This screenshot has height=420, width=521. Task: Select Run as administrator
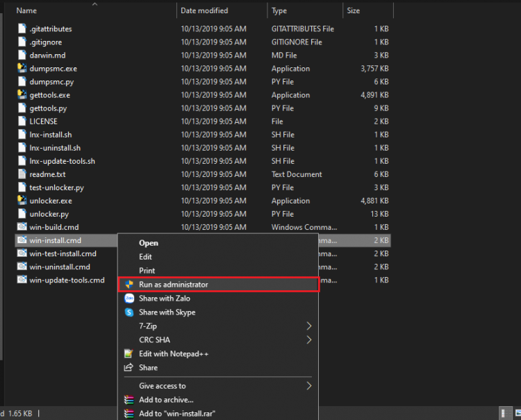coord(219,284)
